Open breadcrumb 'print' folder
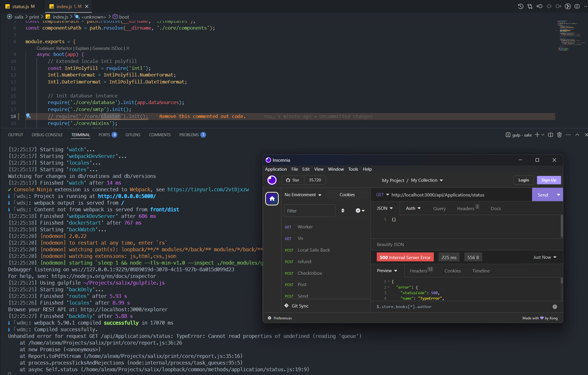 34,17
